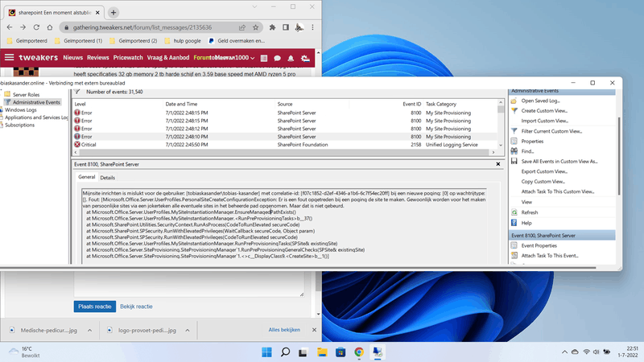The width and height of the screenshot is (644, 362).
Task: Click event list scroll down arrow
Action: coord(500,145)
